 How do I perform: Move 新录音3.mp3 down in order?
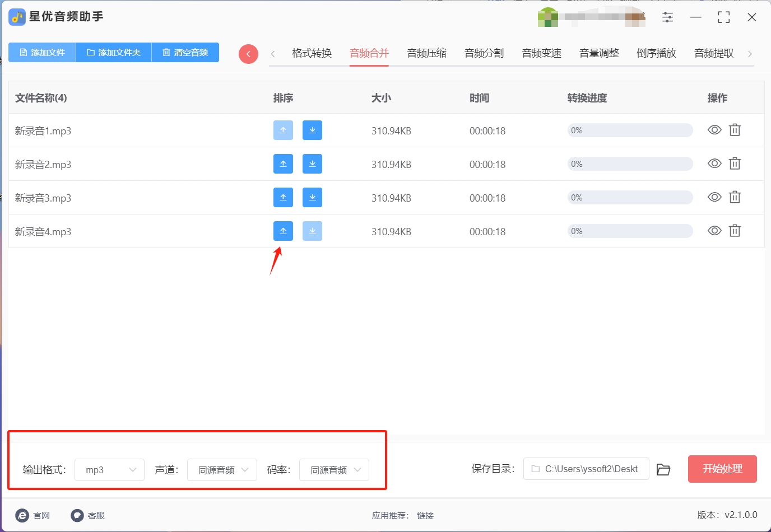tap(312, 197)
